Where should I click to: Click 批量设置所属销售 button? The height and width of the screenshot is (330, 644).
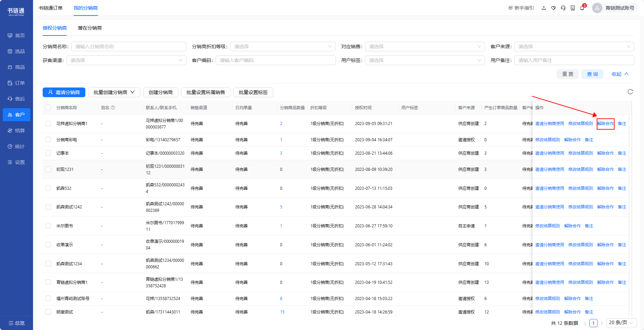click(x=206, y=92)
